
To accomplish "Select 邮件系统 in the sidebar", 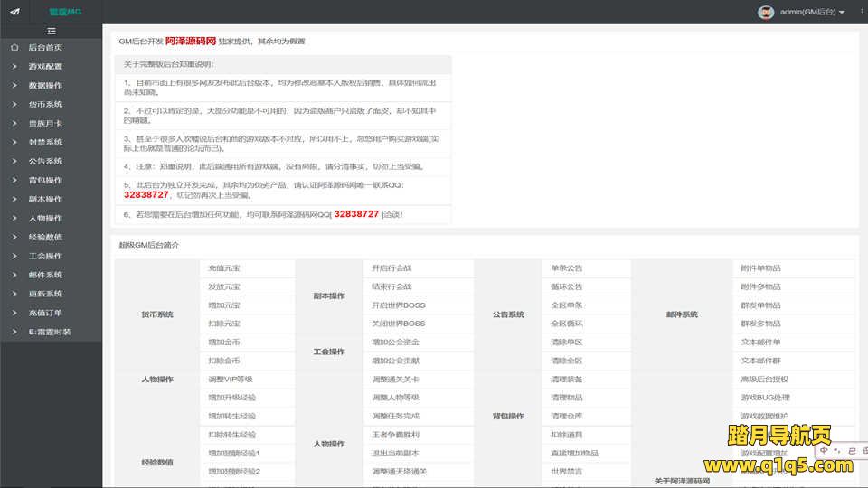I will (x=45, y=275).
